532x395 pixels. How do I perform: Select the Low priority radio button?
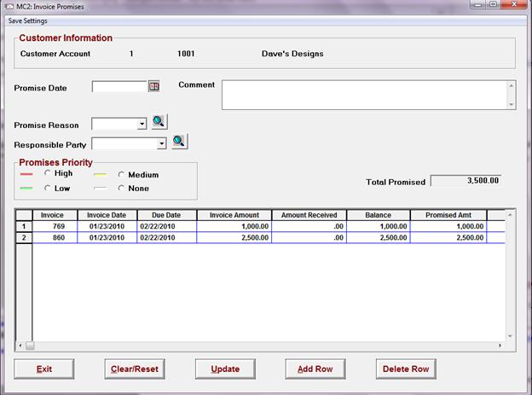48,188
